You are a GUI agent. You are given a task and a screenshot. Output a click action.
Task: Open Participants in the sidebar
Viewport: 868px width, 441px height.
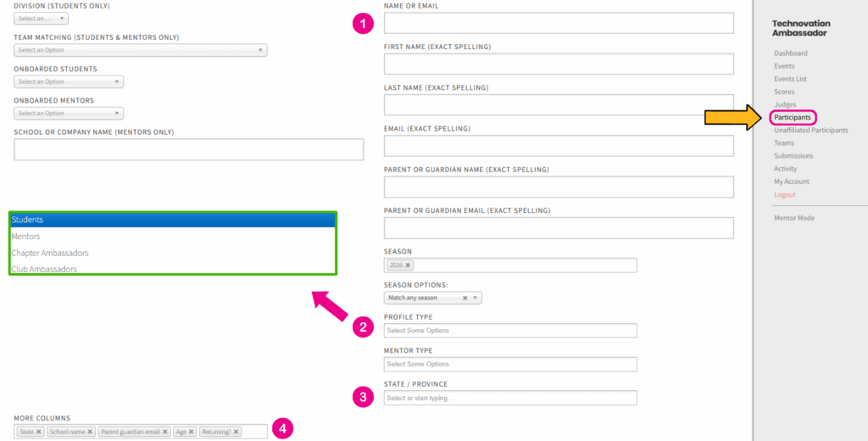pos(793,117)
